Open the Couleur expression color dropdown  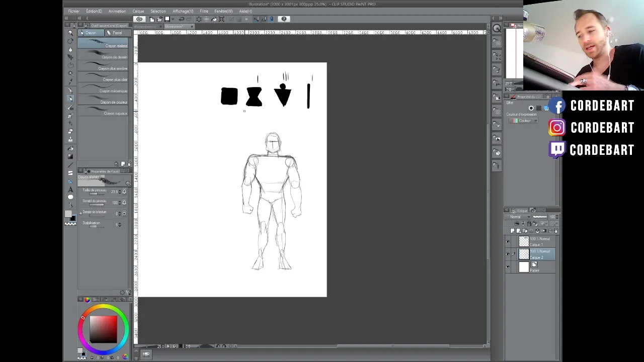(523, 121)
